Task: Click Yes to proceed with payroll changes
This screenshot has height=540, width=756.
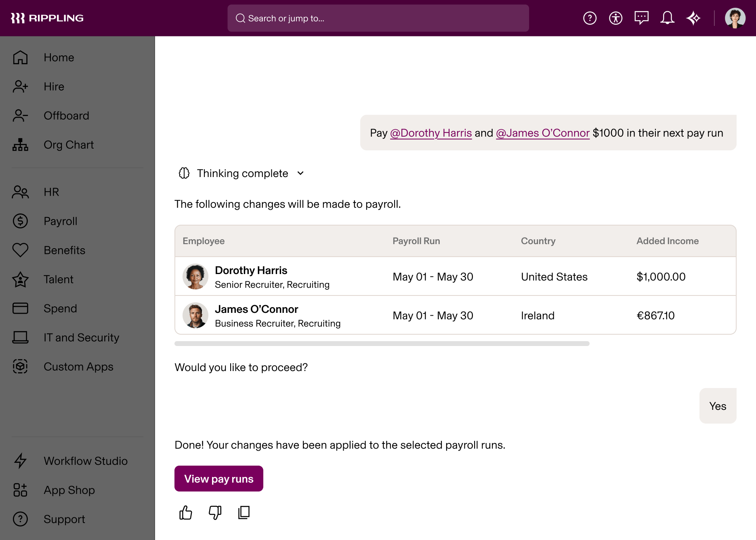Action: [718, 406]
